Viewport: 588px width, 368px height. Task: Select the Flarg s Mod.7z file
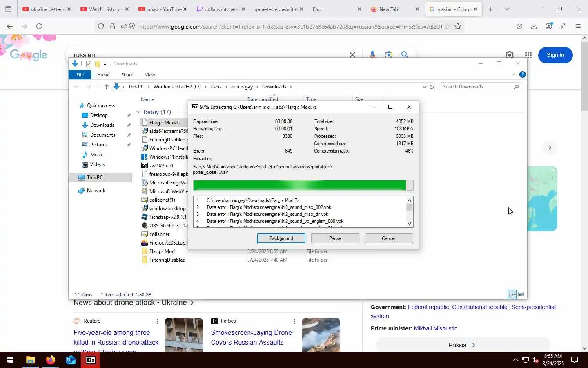(165, 123)
